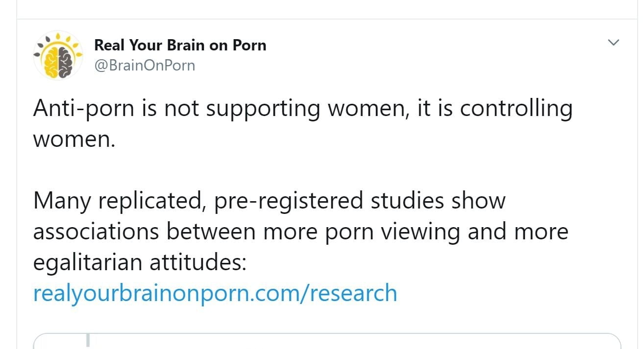644x349 pixels.
Task: Click the word "women." on the second line
Action: 74,139
